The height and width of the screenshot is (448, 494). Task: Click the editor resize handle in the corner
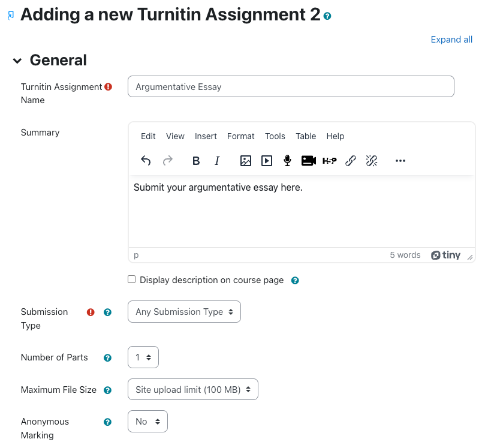pos(470,257)
